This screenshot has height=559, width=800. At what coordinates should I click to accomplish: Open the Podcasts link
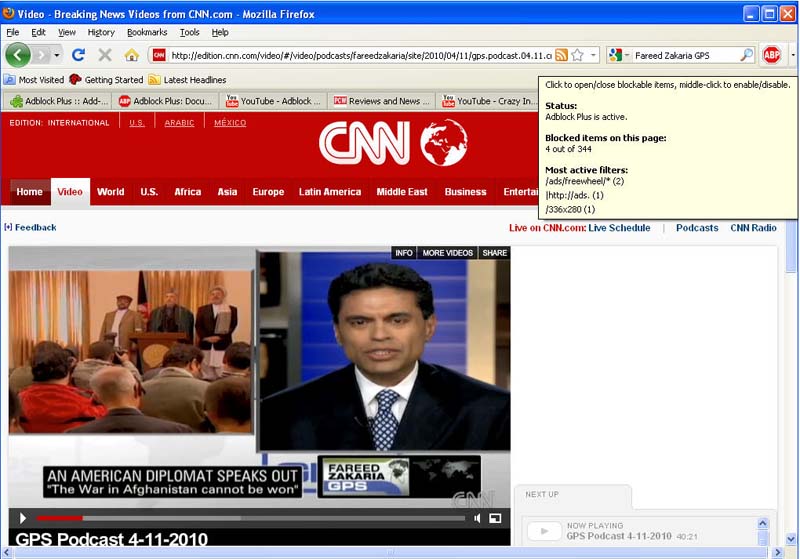(697, 228)
